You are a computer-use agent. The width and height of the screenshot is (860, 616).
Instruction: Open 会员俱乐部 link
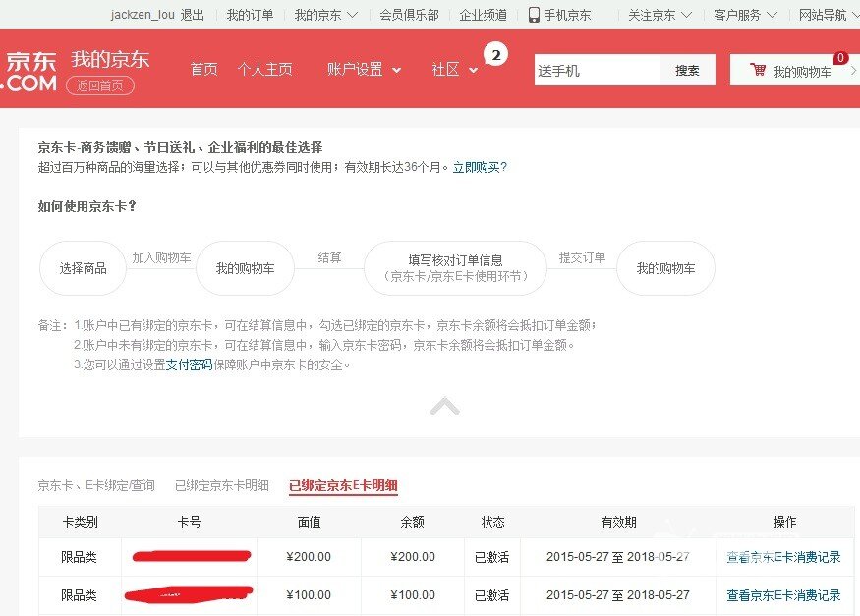pyautogui.click(x=409, y=15)
